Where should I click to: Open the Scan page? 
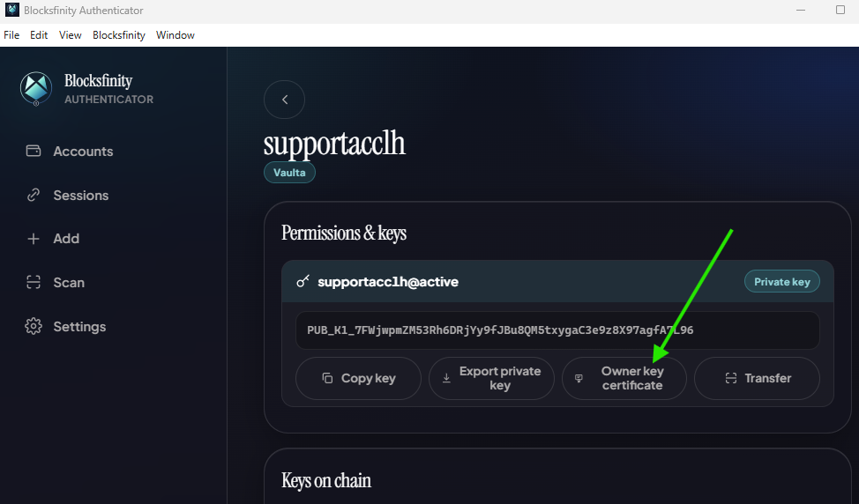coord(55,282)
